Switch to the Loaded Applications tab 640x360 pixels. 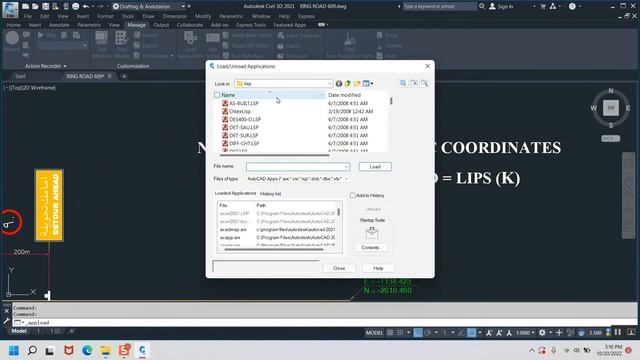pyautogui.click(x=236, y=193)
